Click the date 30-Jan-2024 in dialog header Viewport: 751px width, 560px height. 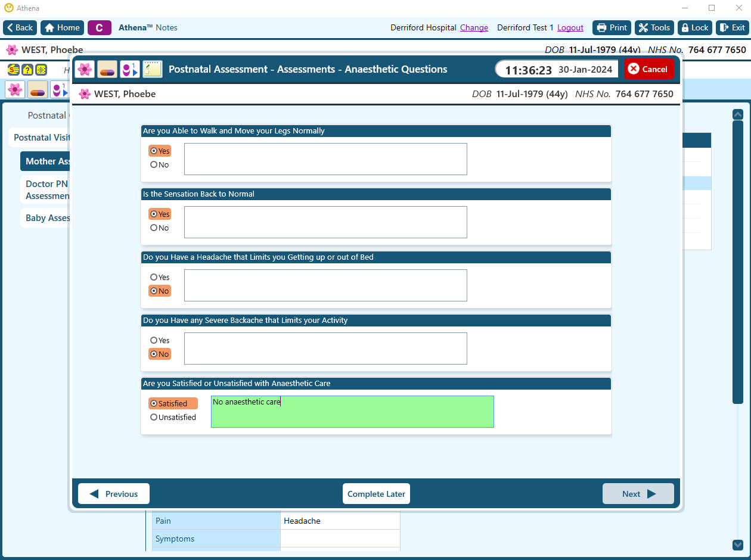(585, 70)
